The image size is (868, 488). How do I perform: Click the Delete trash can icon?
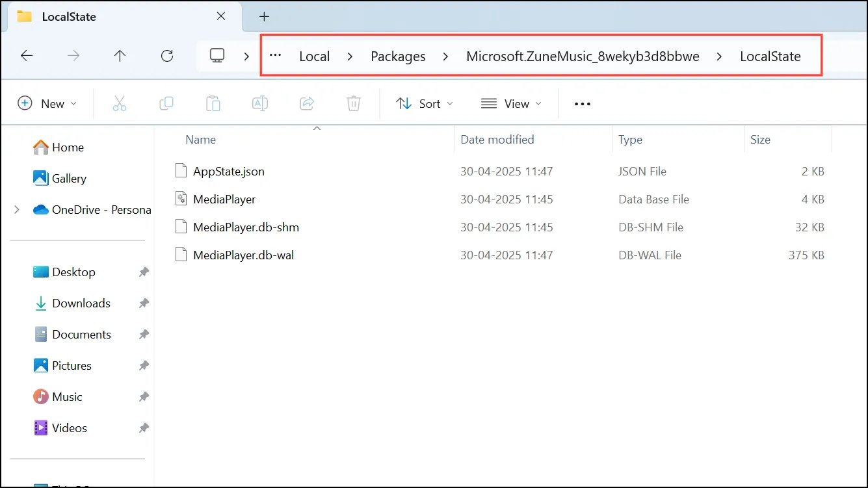[353, 103]
